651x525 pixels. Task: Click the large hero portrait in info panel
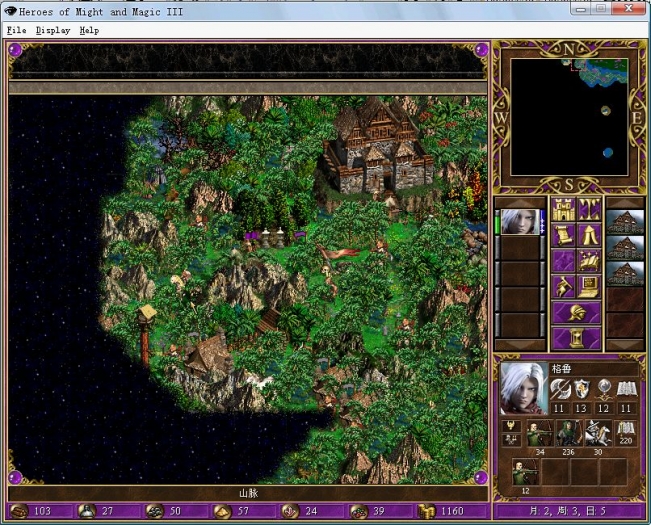524,389
